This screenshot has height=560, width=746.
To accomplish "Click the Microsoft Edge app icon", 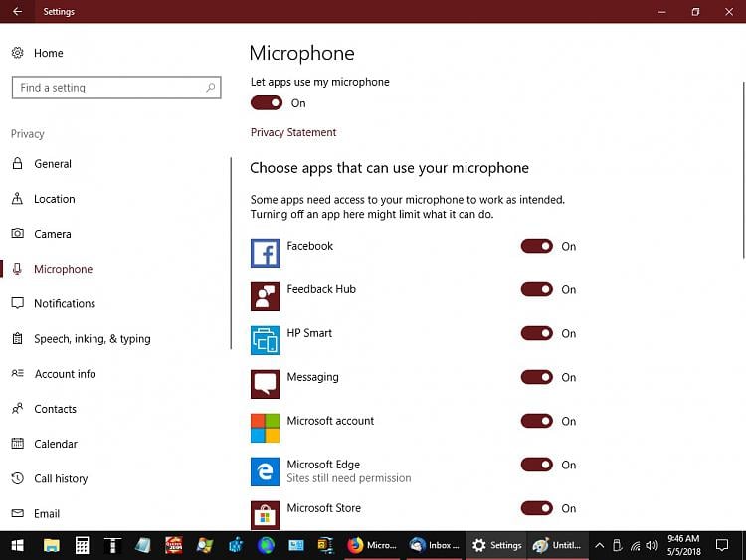I will [x=265, y=471].
